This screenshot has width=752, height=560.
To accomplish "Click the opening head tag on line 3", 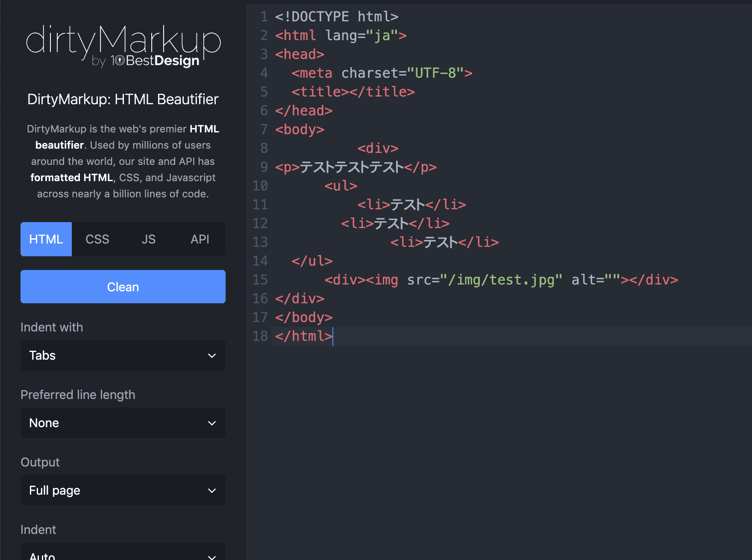I will [300, 54].
